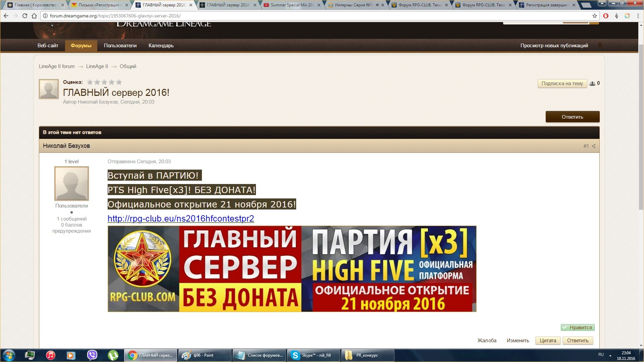
Task: Switch to the ф96 - Paint window
Action: click(205, 355)
